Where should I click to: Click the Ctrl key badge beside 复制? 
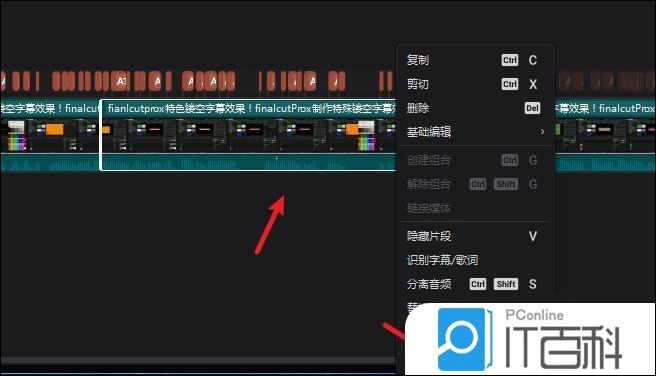(510, 60)
